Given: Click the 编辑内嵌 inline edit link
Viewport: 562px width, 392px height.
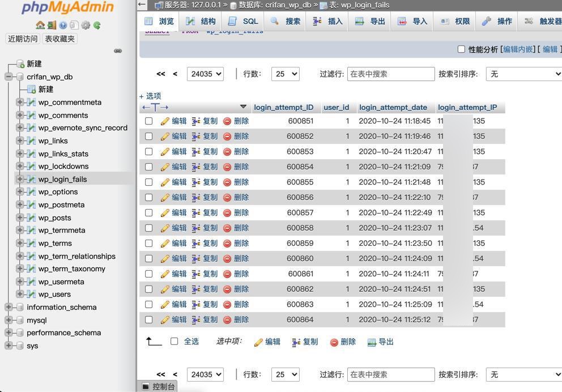Looking at the screenshot, I should pos(519,49).
